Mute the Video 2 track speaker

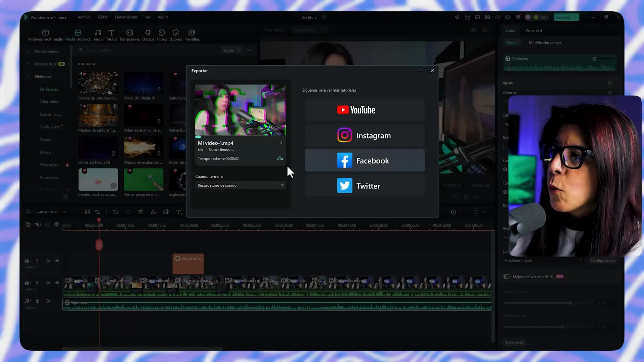point(48,261)
